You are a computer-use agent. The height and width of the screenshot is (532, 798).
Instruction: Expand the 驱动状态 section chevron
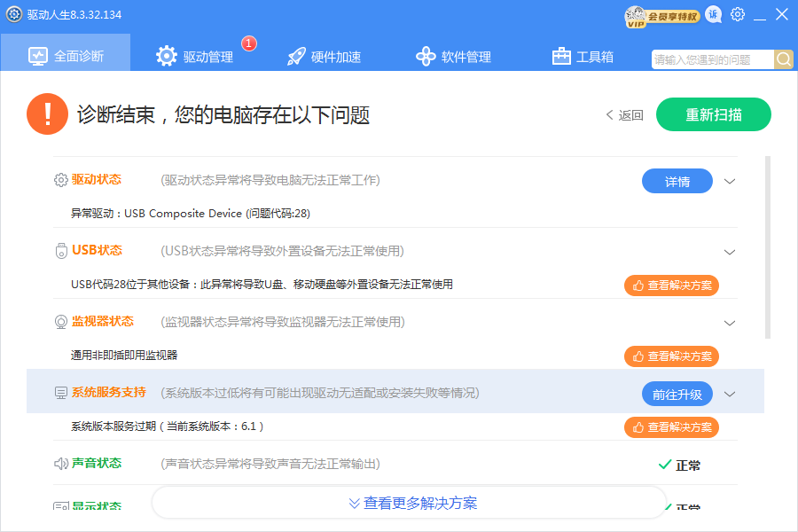pyautogui.click(x=730, y=181)
